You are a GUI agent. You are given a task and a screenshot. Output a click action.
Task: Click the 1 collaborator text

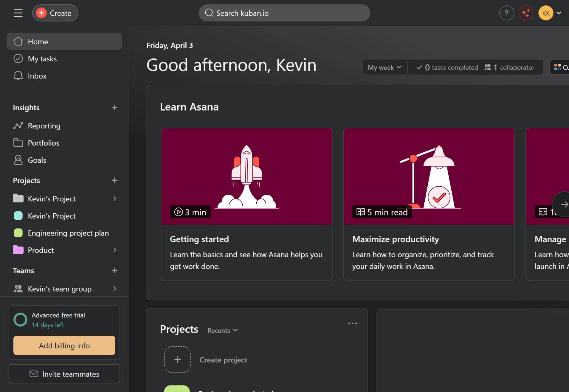[514, 67]
